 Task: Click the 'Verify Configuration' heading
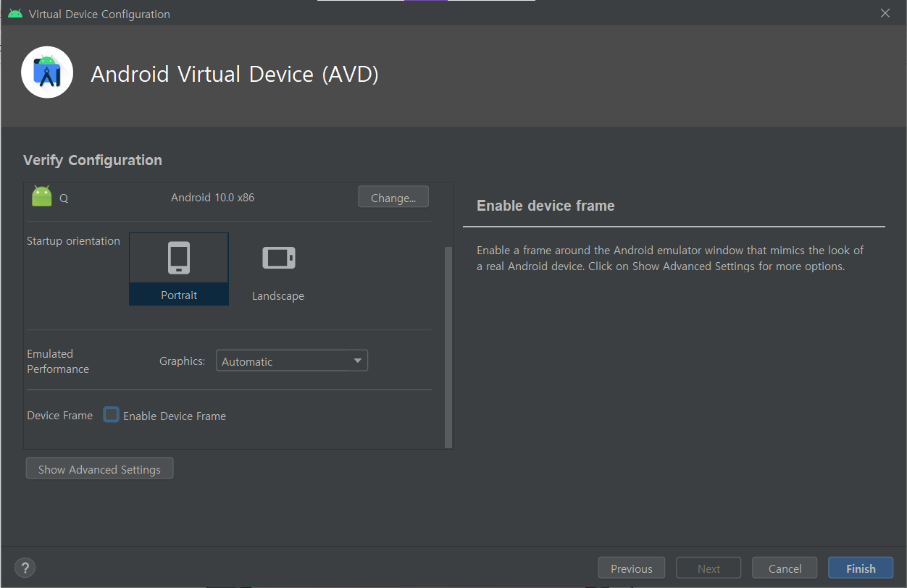(93, 160)
